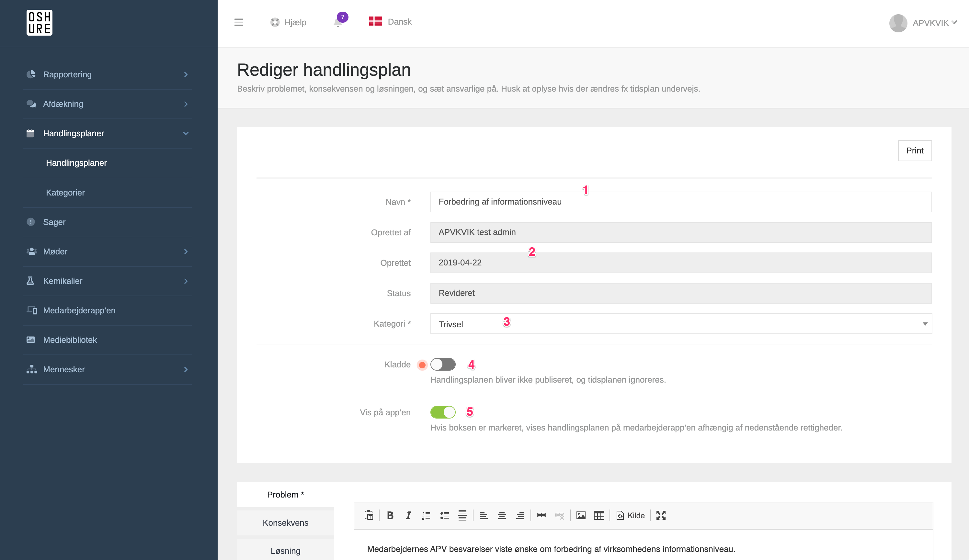Toggle the Kladde switch on

tap(443, 364)
